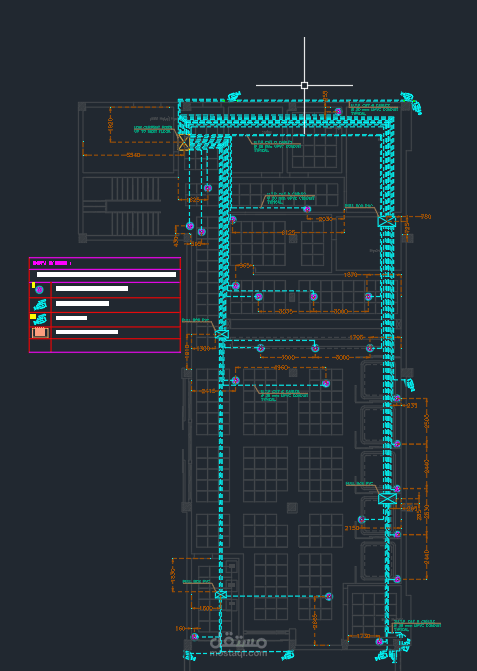The height and width of the screenshot is (671, 477).
Task: Click the 6125 dimension text
Action: click(x=288, y=233)
